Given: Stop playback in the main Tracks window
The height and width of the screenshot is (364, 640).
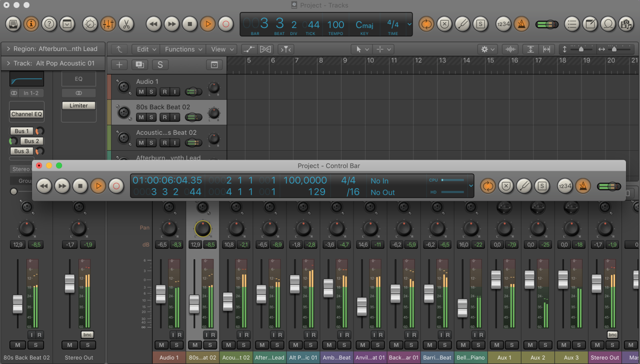Looking at the screenshot, I should click(x=189, y=23).
